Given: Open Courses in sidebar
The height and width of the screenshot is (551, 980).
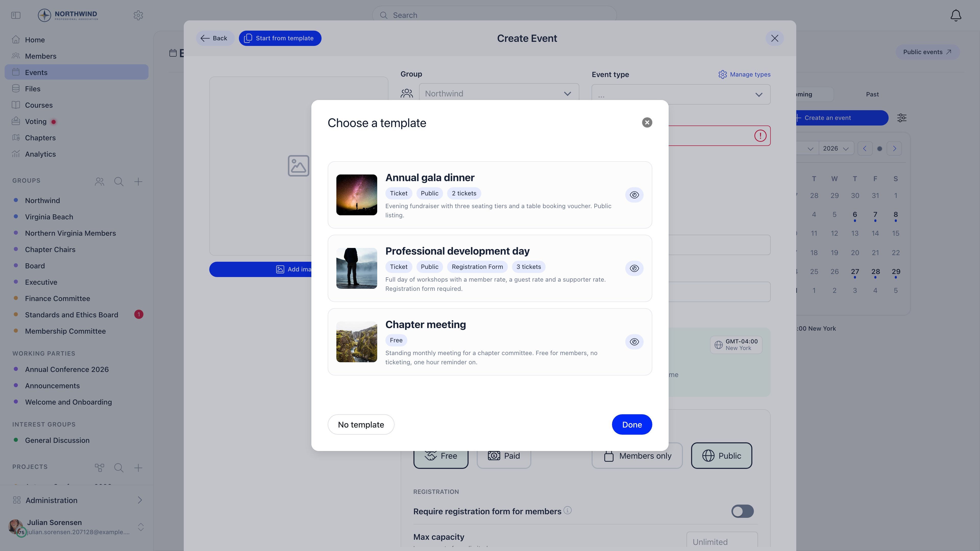Looking at the screenshot, I should 77,105.
